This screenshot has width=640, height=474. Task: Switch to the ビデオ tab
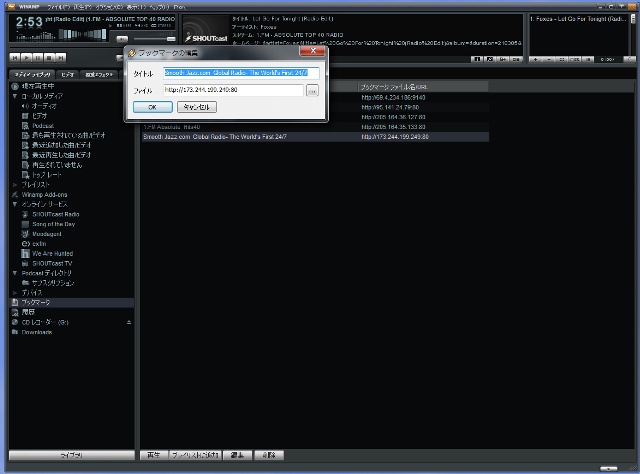point(68,75)
